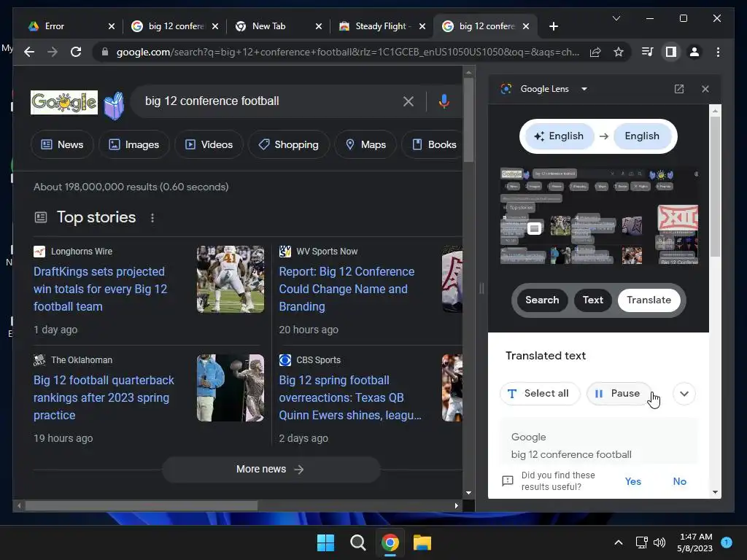Open the Windows Start menu

click(326, 542)
